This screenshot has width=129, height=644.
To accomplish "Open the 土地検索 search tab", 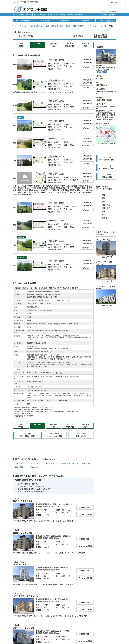I will point(85,21).
